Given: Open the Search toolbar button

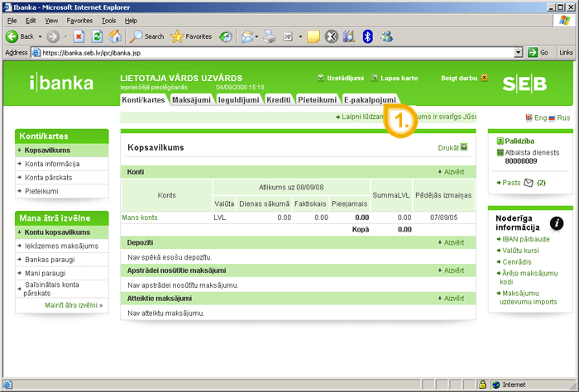Looking at the screenshot, I should click(147, 36).
